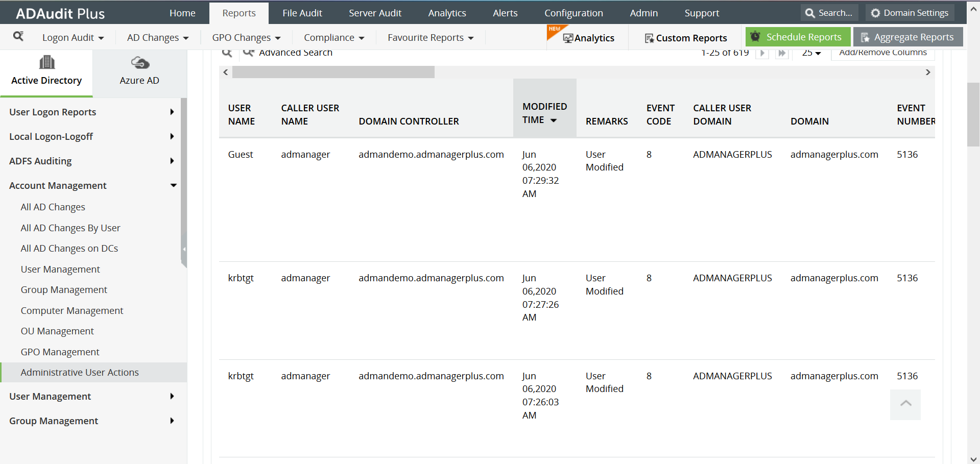Image resolution: width=980 pixels, height=464 pixels.
Task: Open the OU Management report
Action: coord(57,331)
